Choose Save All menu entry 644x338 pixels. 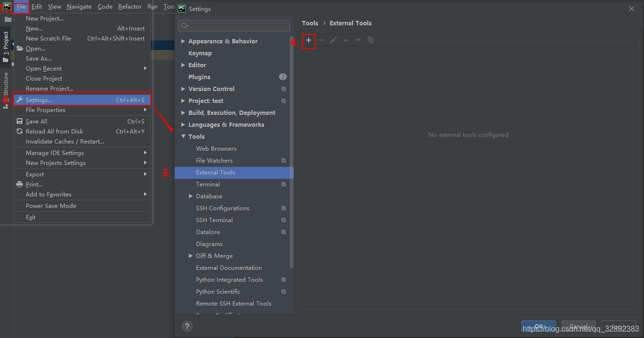[82, 122]
